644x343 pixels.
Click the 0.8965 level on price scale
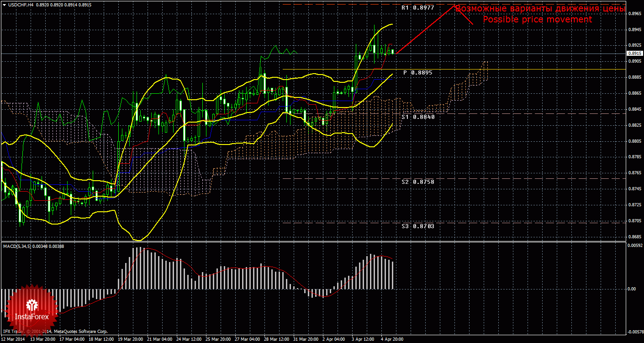[x=634, y=14]
